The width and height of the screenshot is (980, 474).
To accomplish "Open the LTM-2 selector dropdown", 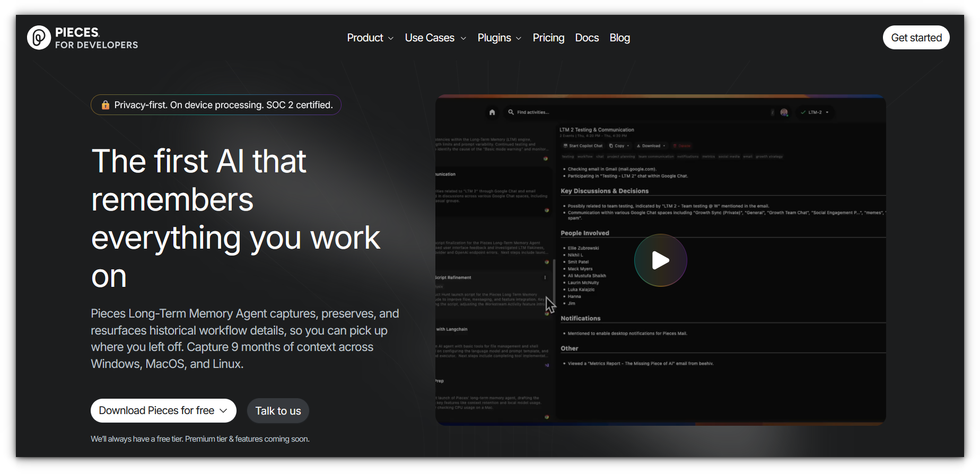I will click(x=815, y=112).
